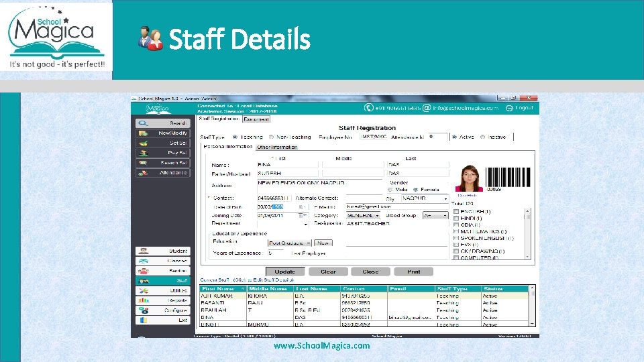644x362 pixels.
Task: Go to the Classes module
Action: [162, 261]
